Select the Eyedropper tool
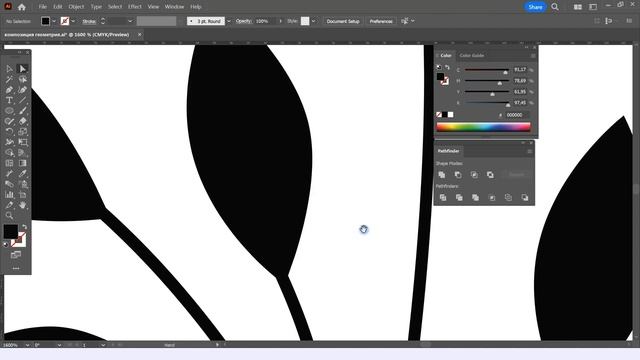 pos(22,173)
